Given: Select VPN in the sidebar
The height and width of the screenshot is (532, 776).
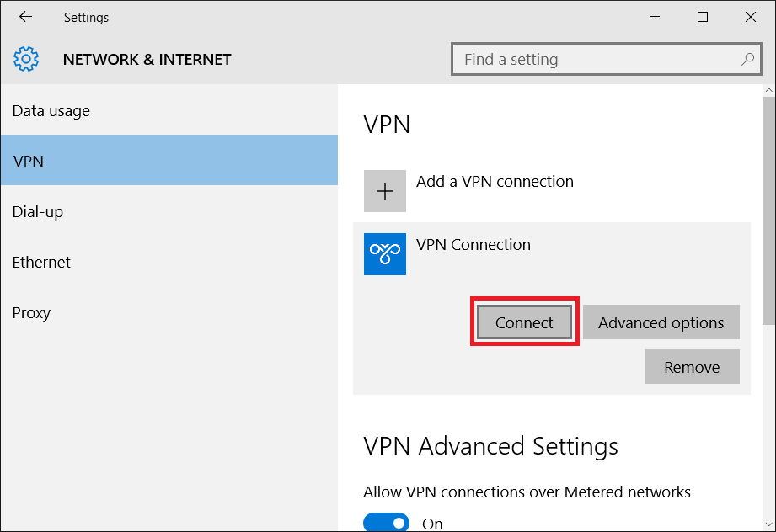Looking at the screenshot, I should tap(29, 161).
